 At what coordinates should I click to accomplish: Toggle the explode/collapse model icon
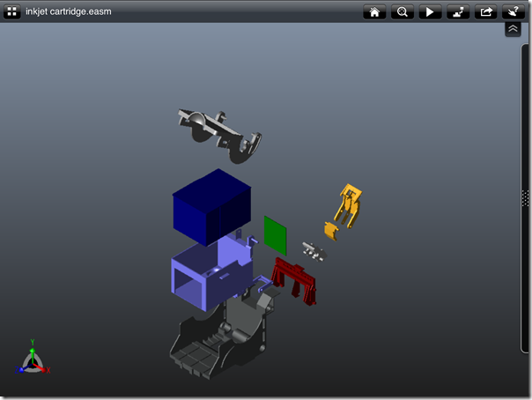pos(458,11)
